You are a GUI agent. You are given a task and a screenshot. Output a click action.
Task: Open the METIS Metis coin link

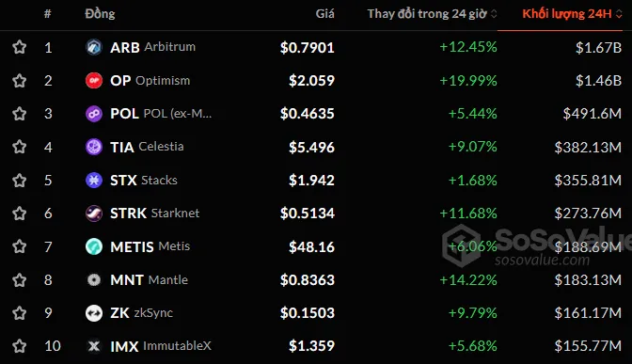150,246
